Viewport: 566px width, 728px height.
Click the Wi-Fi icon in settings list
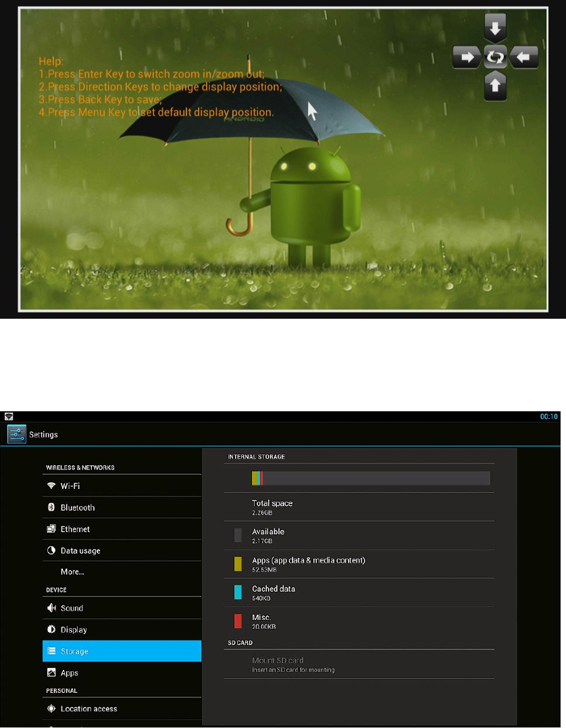click(x=51, y=486)
